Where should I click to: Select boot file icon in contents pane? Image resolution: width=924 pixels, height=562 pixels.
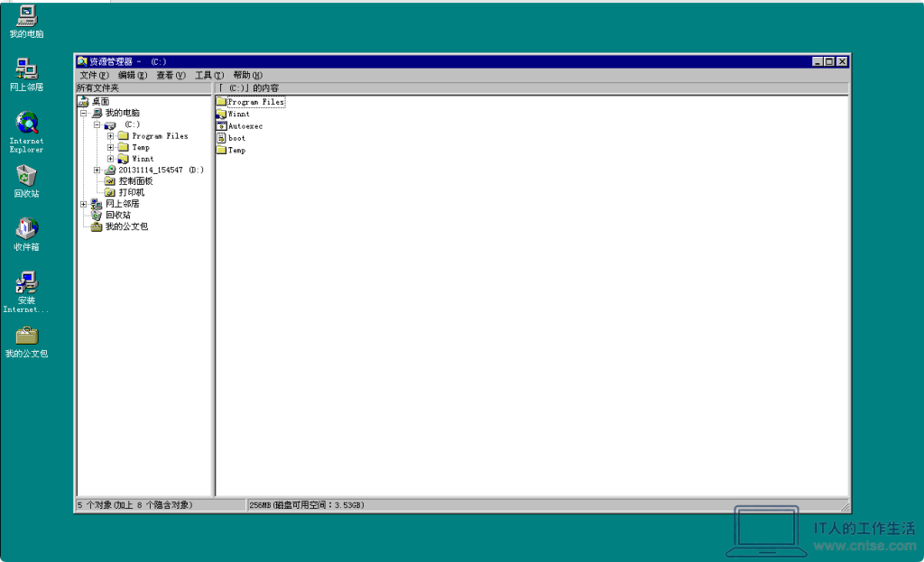click(x=222, y=138)
